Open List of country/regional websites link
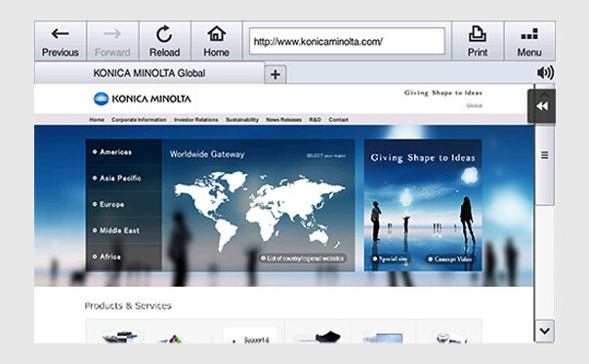This screenshot has width=589, height=364. (303, 259)
